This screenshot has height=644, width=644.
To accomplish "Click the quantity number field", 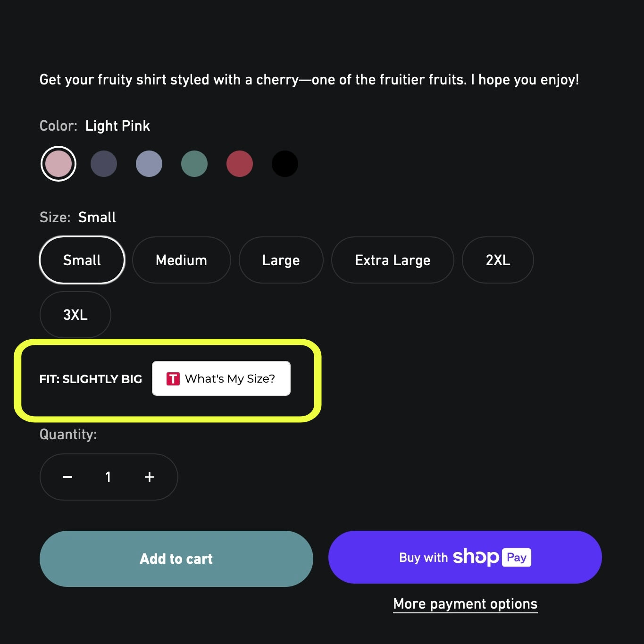I will coord(109,477).
